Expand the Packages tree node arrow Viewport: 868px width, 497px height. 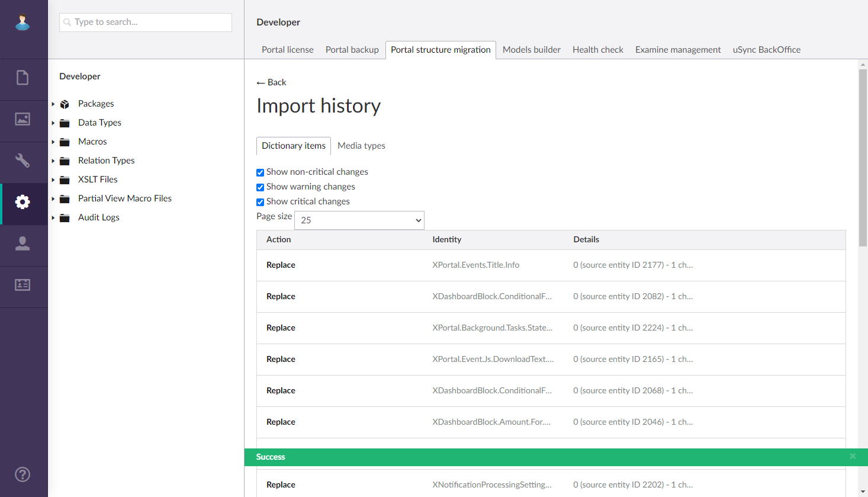pyautogui.click(x=53, y=104)
